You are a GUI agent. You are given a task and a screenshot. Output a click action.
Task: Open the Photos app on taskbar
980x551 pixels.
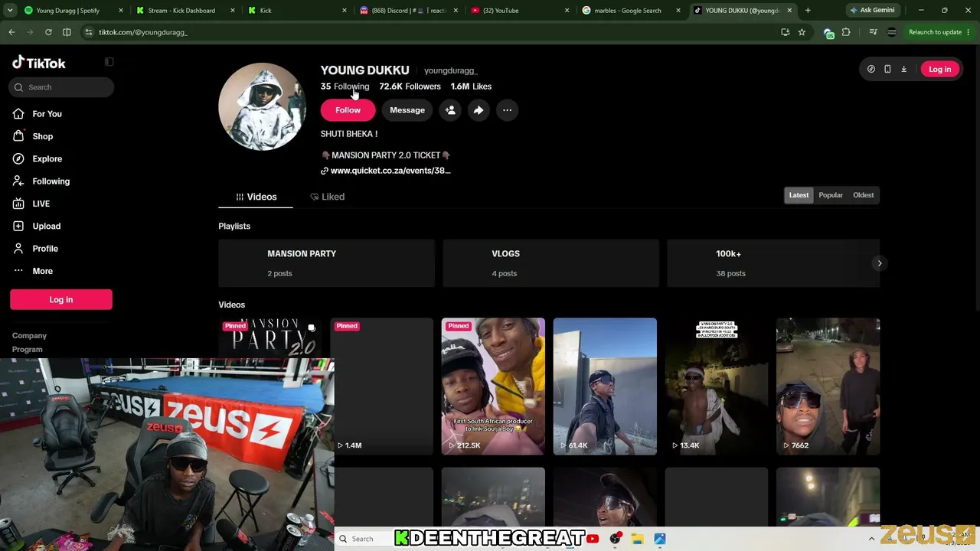(x=659, y=539)
